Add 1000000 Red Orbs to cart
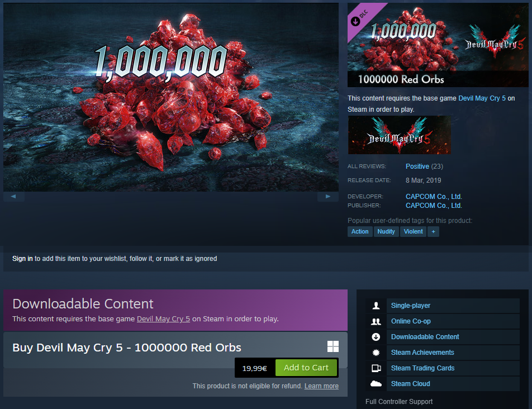This screenshot has width=532, height=409. pos(306,368)
